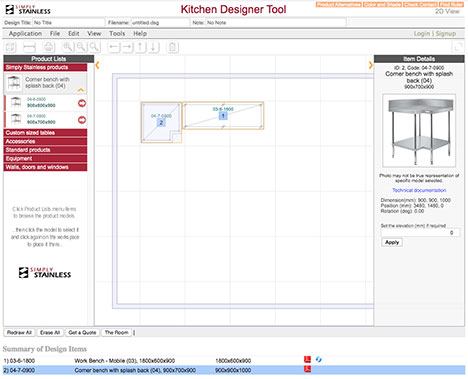
Task: Select model code 04-6-0900 in product list
Action: coord(36,99)
